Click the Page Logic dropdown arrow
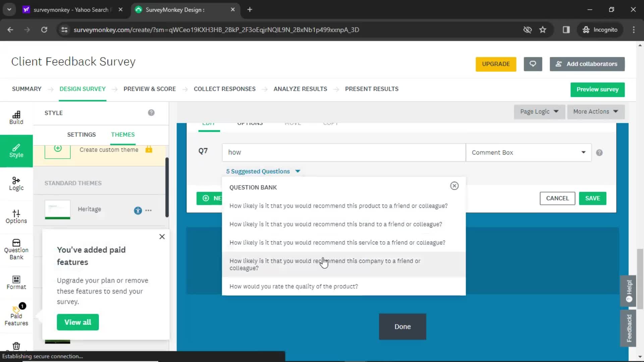This screenshot has height=362, width=644. click(556, 111)
